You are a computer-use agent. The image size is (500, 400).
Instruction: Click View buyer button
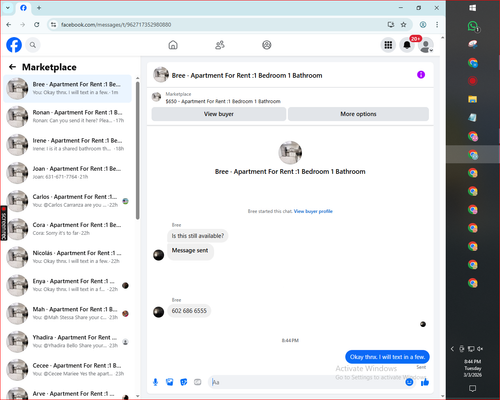[219, 114]
